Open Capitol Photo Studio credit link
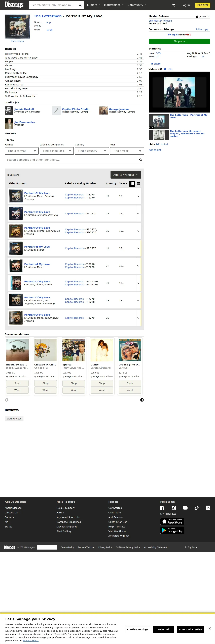215x644 pixels. 76,109
